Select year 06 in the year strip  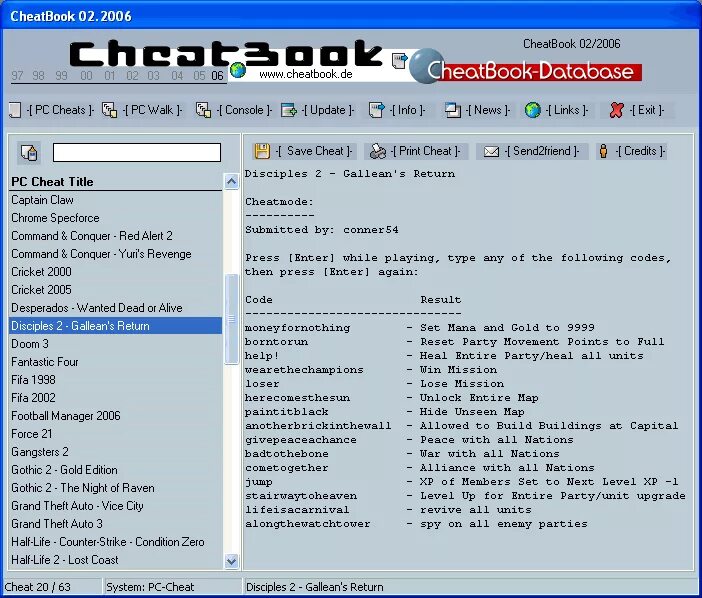(x=218, y=75)
